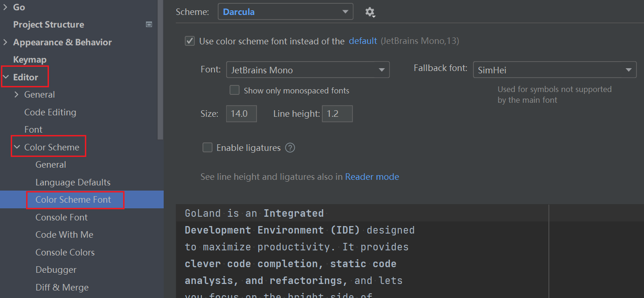Open the scheme settings gear menu
644x298 pixels.
tap(370, 12)
